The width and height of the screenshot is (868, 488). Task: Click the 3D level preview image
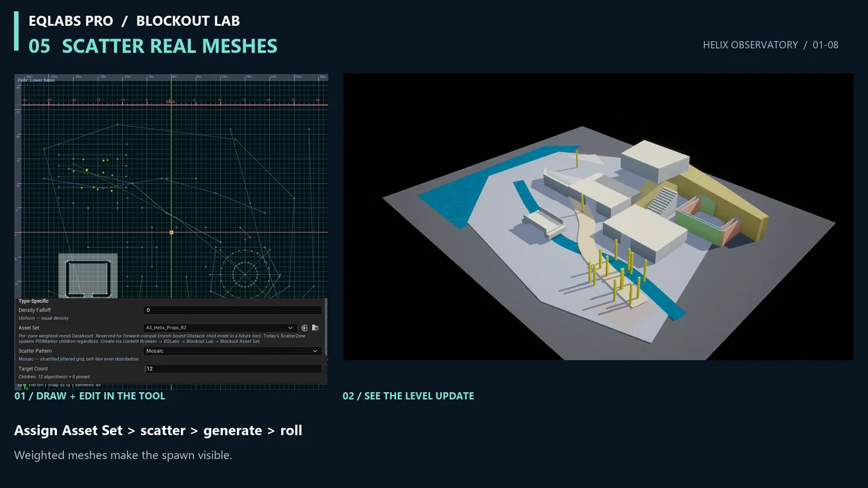(x=599, y=217)
